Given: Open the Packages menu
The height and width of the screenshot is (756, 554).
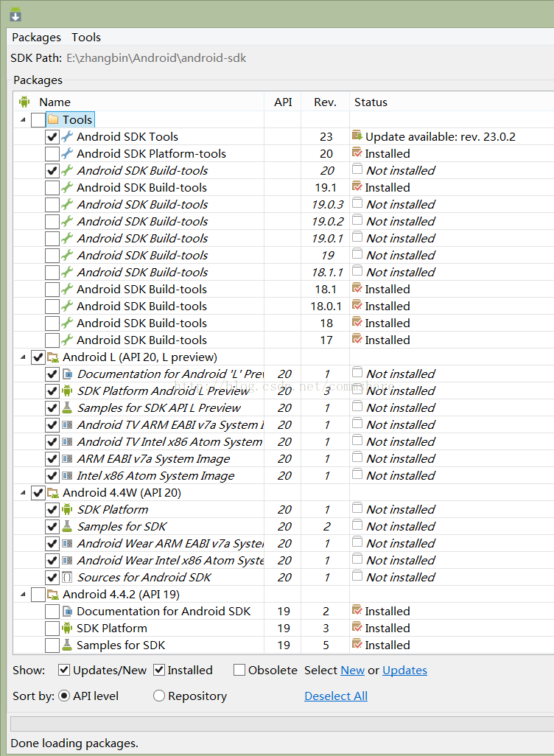Looking at the screenshot, I should [x=37, y=37].
